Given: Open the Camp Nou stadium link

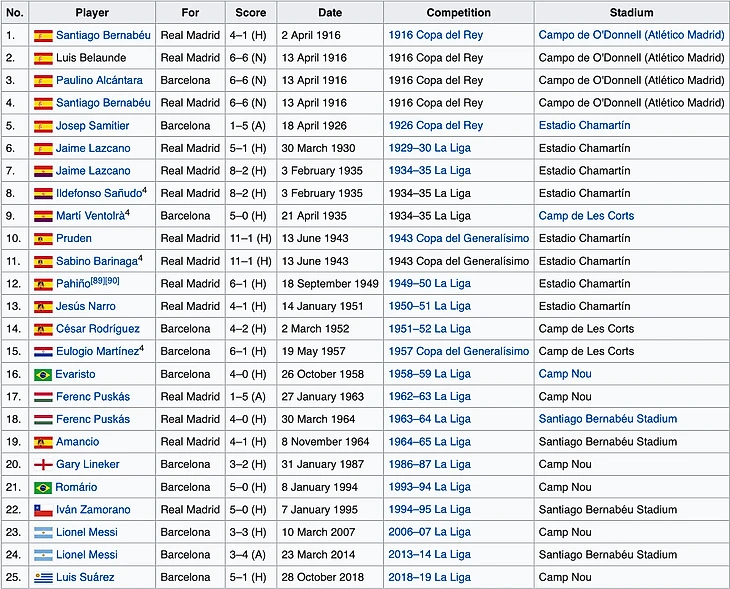Looking at the screenshot, I should tap(565, 374).
